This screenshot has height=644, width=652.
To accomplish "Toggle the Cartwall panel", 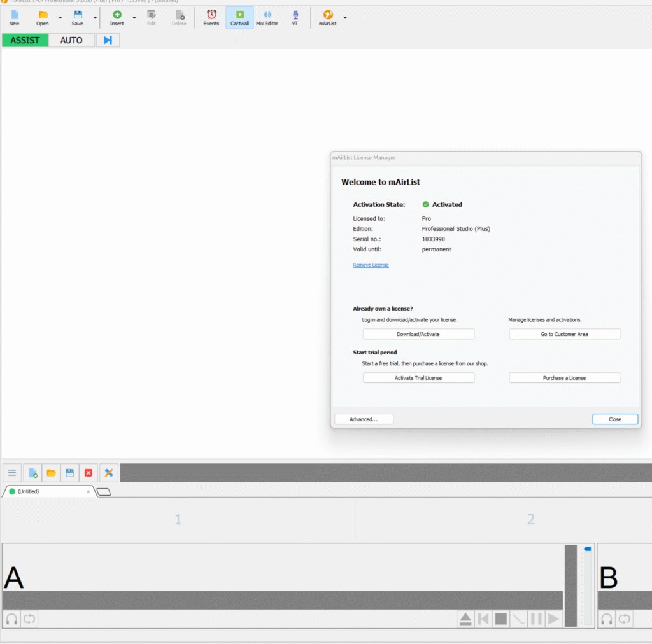I will tap(239, 18).
